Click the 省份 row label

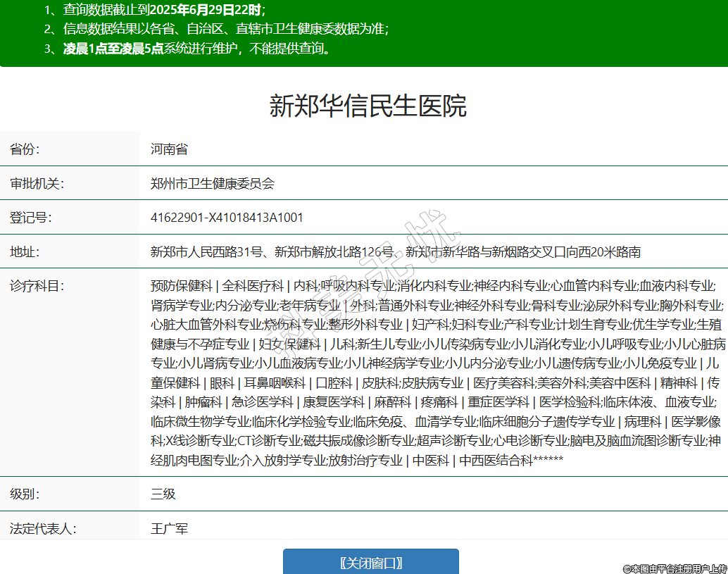tap(25, 149)
